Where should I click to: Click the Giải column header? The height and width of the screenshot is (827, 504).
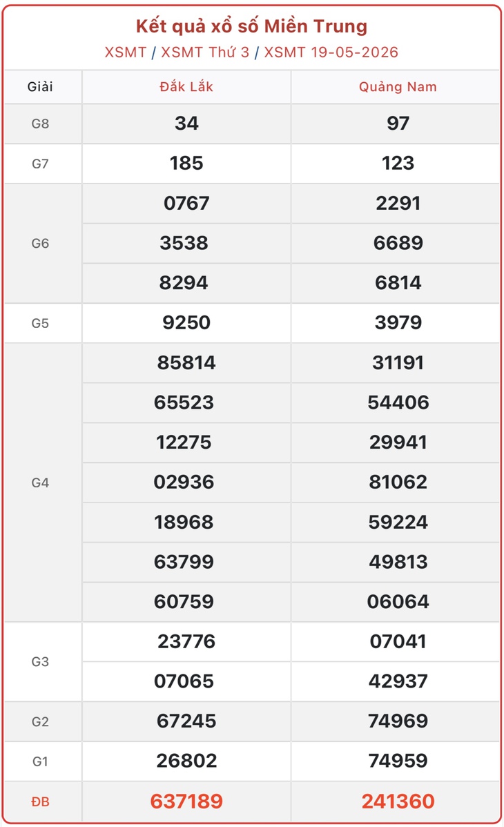pyautogui.click(x=41, y=87)
